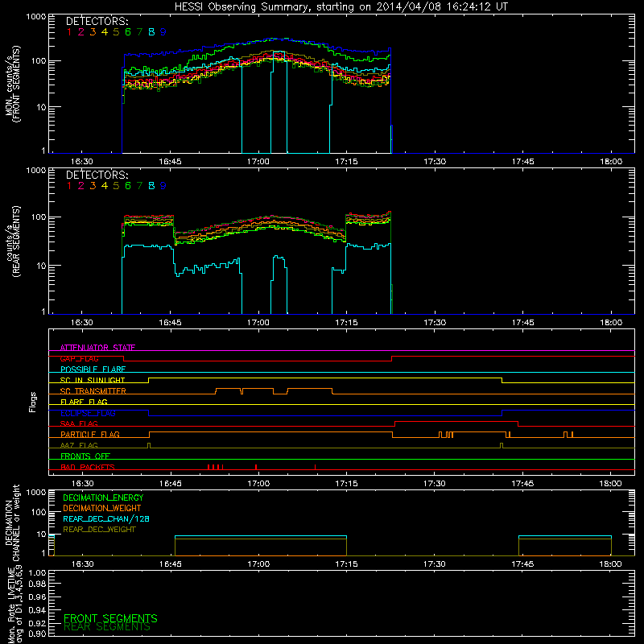Select blue detector 9 in front segments legend
This screenshot has height=644, width=644.
pos(163,32)
